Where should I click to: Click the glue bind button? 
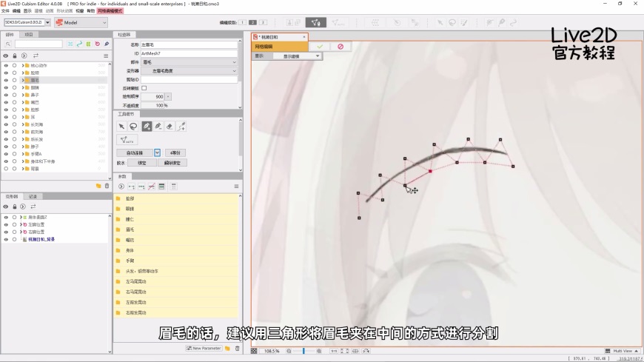tap(141, 163)
